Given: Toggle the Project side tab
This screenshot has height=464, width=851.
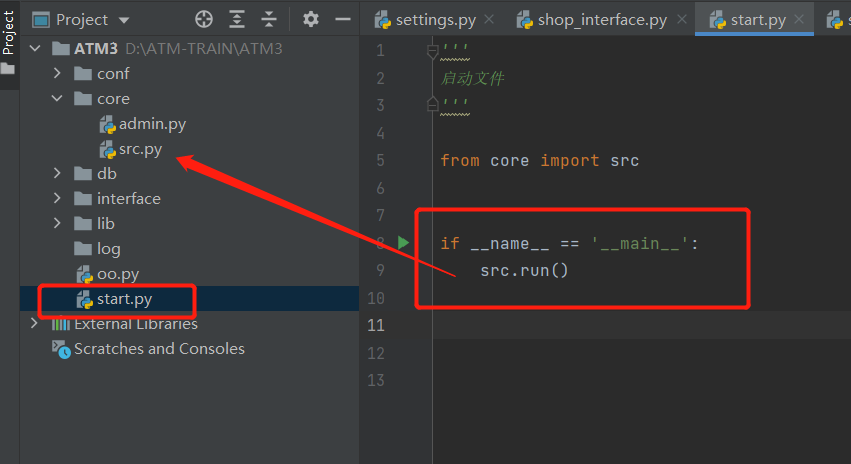Looking at the screenshot, I should (8, 33).
